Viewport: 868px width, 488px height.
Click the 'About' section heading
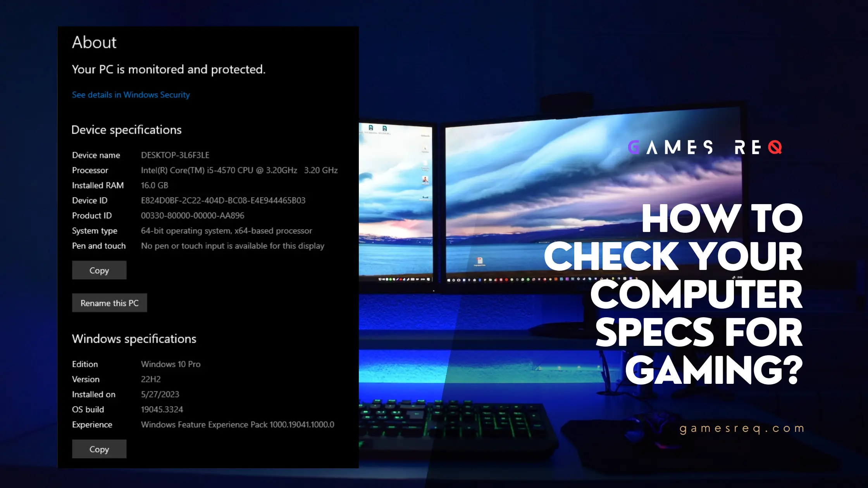point(94,42)
